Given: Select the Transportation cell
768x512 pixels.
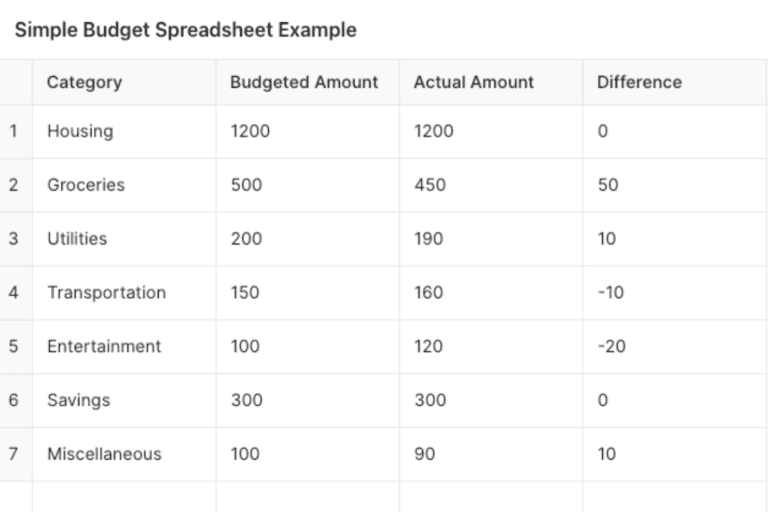Looking at the screenshot, I should [x=106, y=293].
